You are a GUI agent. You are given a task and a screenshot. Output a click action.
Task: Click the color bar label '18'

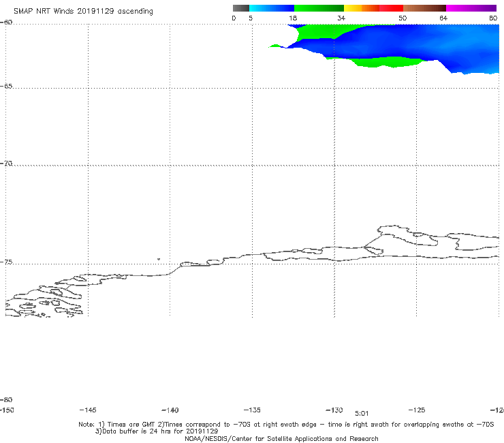pyautogui.click(x=293, y=18)
